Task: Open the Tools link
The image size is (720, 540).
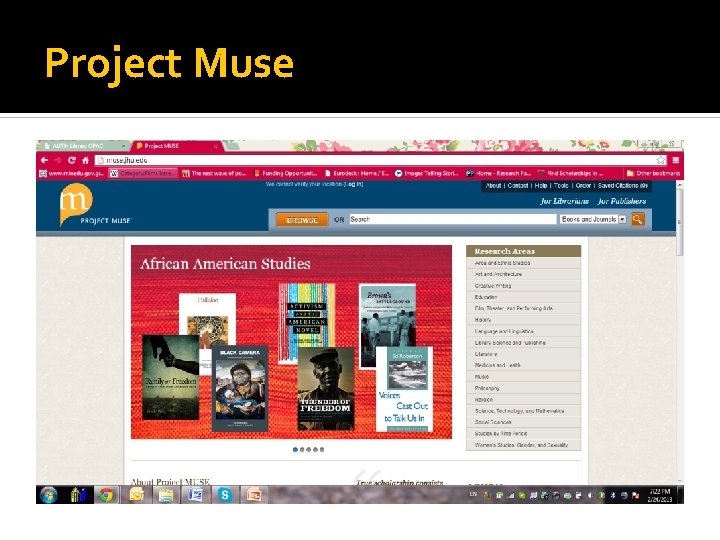Action: click(x=561, y=186)
